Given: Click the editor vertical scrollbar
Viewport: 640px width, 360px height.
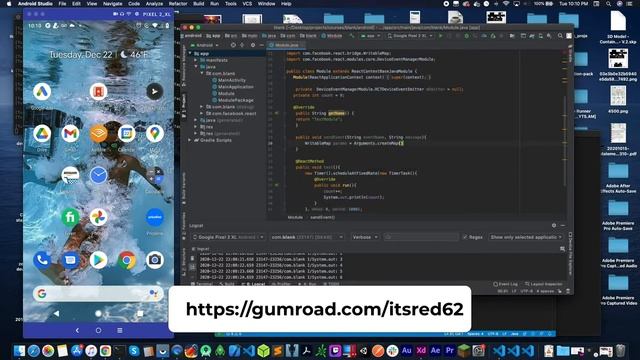Looking at the screenshot, I should click(x=565, y=141).
